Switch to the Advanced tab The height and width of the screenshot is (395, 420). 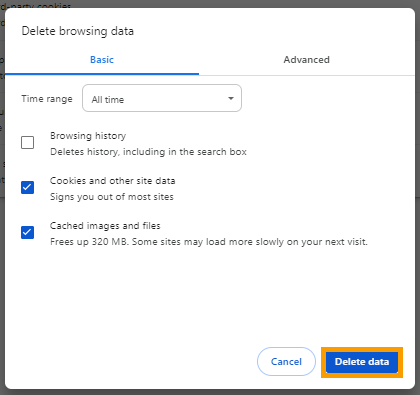[x=306, y=60]
